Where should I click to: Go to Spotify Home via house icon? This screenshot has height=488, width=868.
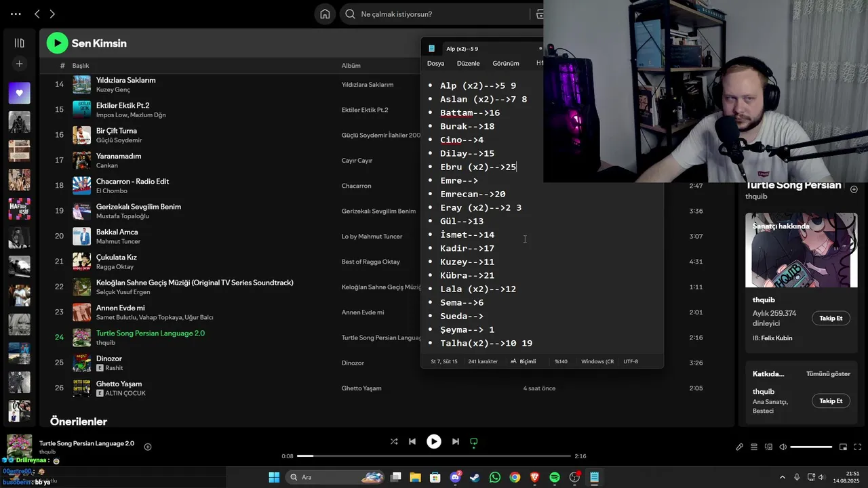click(x=325, y=14)
